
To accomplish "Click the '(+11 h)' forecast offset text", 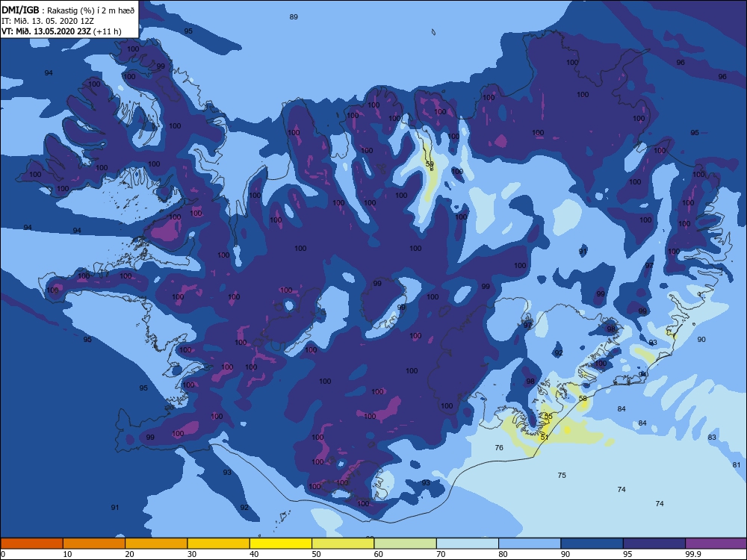I will tap(108, 31).
